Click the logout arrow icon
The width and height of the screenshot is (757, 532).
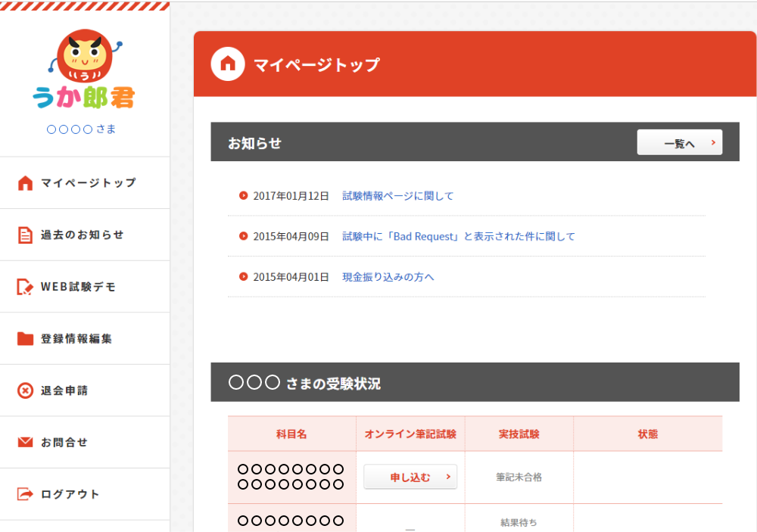tap(26, 494)
